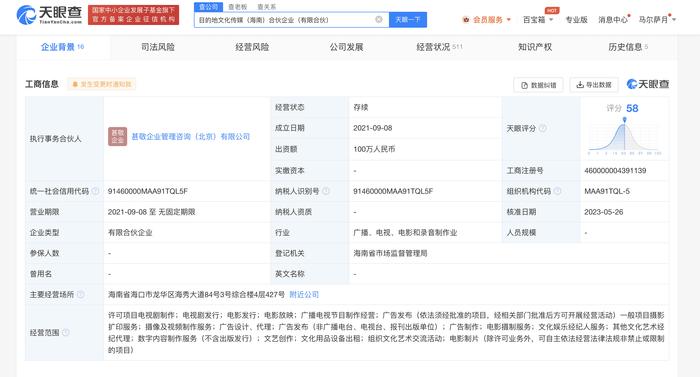Click the 存续 business status value
The height and width of the screenshot is (377, 700).
(361, 107)
